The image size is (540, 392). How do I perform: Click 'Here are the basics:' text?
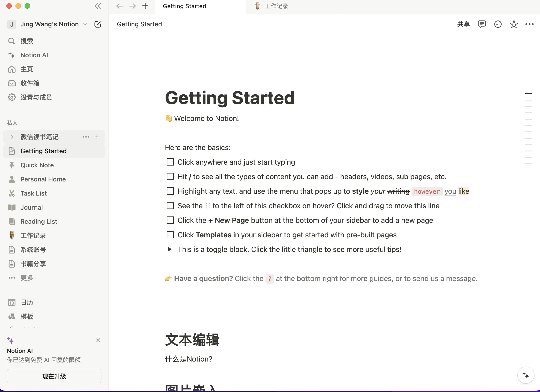click(198, 148)
